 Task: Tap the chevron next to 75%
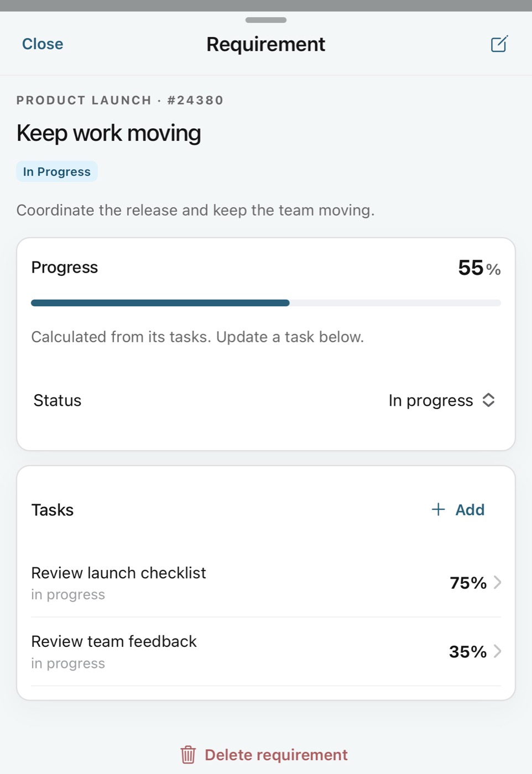coord(497,582)
